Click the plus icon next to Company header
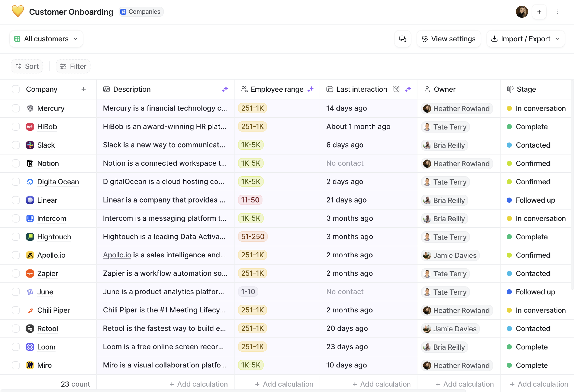This screenshot has width=574, height=392. (x=83, y=89)
